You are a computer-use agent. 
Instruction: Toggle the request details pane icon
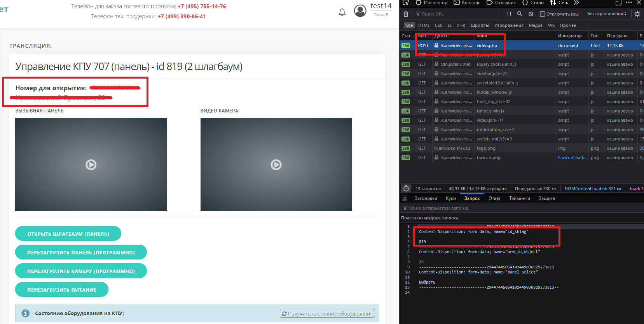coord(405,198)
